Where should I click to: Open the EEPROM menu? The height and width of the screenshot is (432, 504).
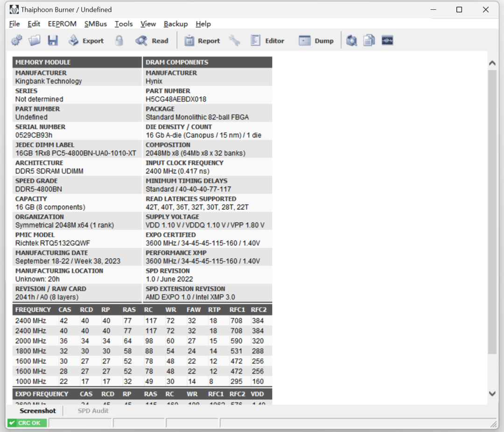coord(62,24)
